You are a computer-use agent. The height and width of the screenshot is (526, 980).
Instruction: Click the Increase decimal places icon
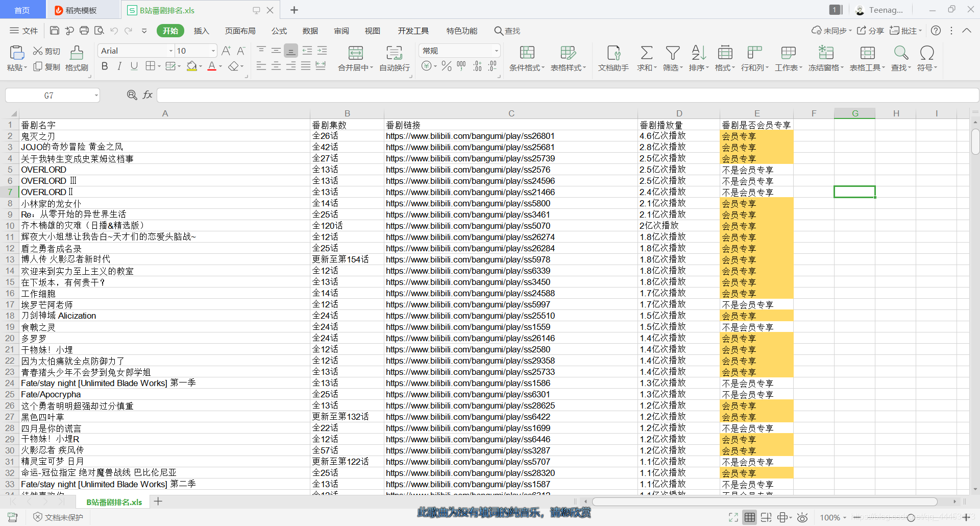[x=477, y=66]
